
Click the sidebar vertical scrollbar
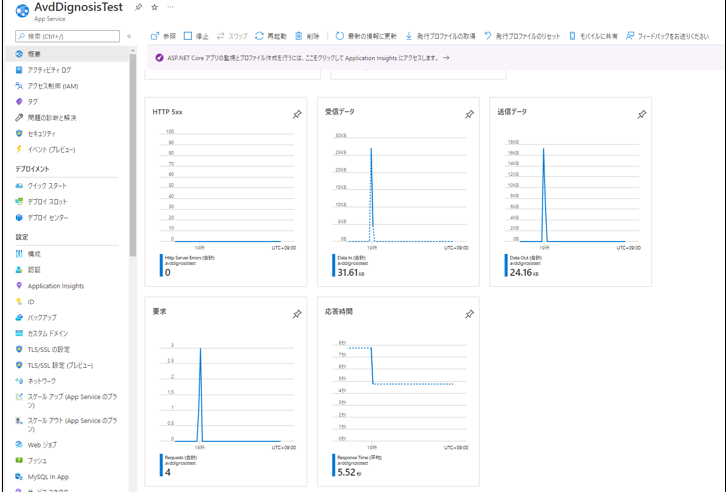(133, 150)
